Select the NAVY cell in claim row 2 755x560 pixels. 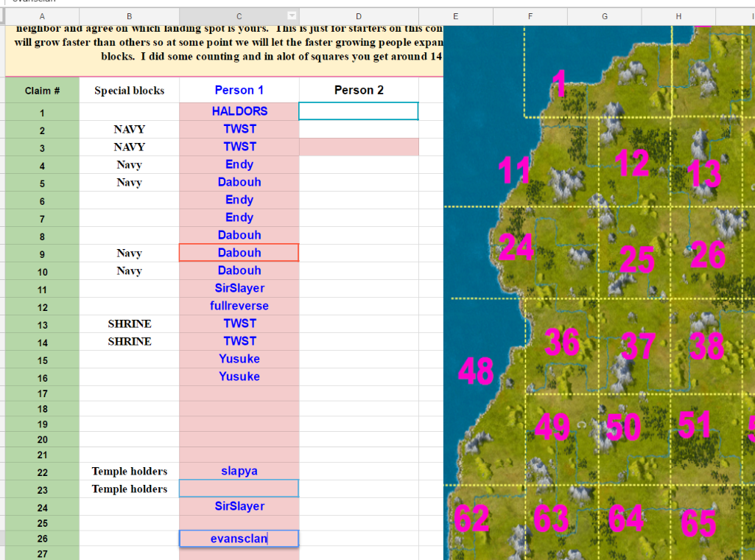point(129,129)
